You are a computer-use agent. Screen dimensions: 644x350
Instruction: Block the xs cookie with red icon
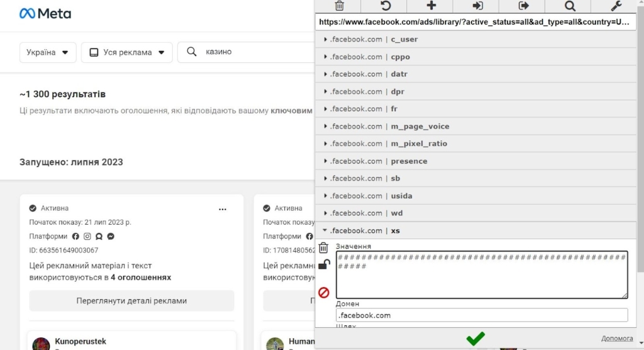coord(324,292)
